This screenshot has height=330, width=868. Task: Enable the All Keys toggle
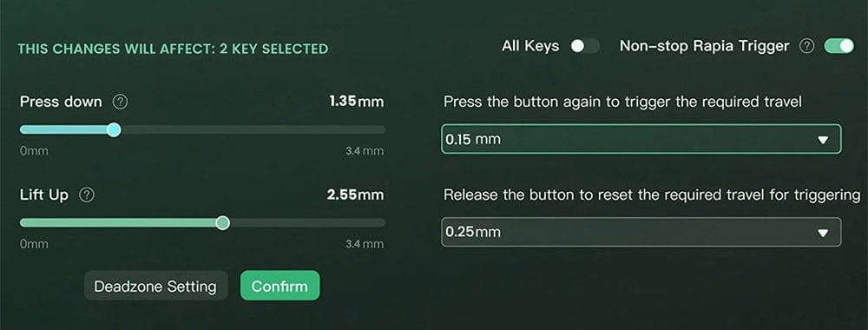pos(585,46)
